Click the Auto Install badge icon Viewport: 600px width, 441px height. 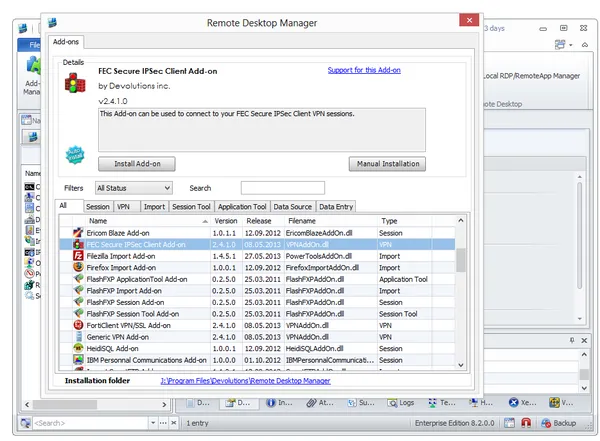point(75,154)
